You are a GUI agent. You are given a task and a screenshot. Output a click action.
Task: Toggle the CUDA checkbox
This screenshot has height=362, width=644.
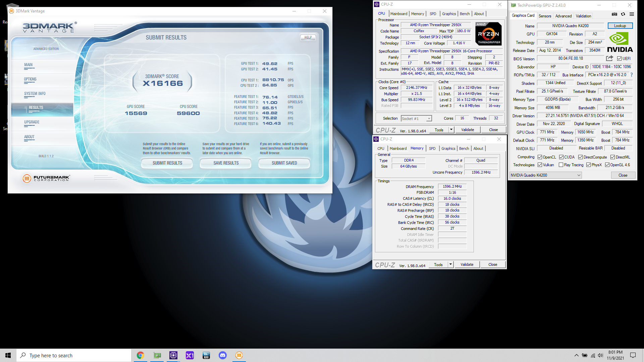pyautogui.click(x=561, y=157)
